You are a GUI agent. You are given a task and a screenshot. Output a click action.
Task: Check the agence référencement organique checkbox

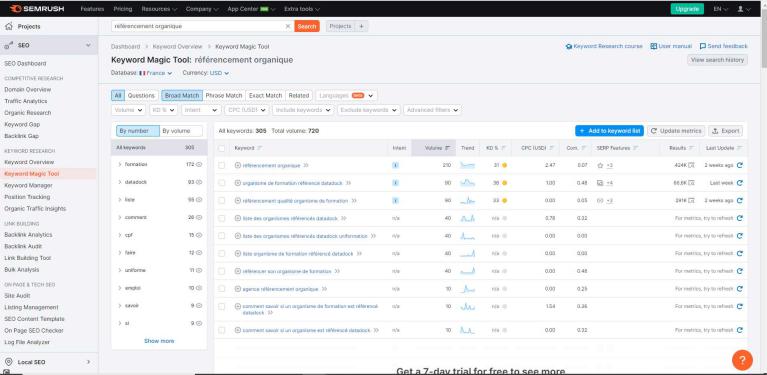[x=222, y=289]
